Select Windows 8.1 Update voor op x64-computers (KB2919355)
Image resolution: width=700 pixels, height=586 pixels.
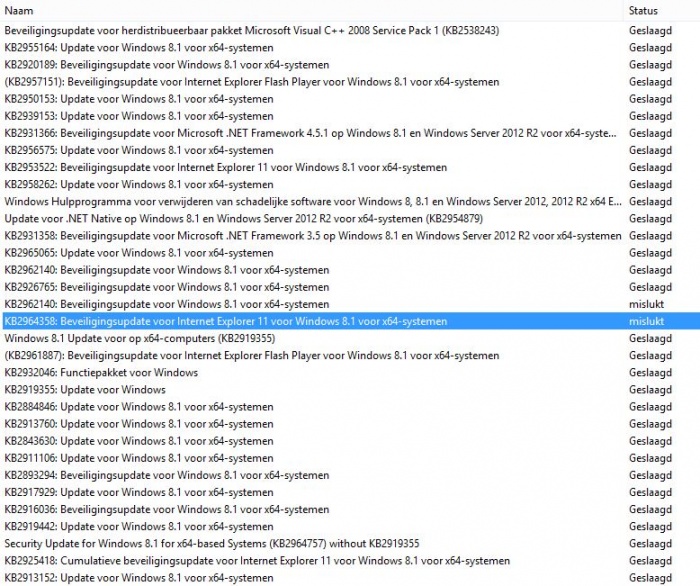(350, 338)
